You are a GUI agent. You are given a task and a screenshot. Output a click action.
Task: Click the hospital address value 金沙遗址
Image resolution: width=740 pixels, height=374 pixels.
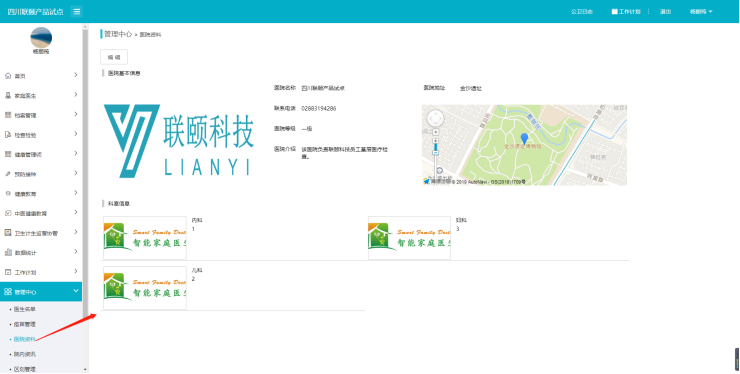pyautogui.click(x=471, y=88)
